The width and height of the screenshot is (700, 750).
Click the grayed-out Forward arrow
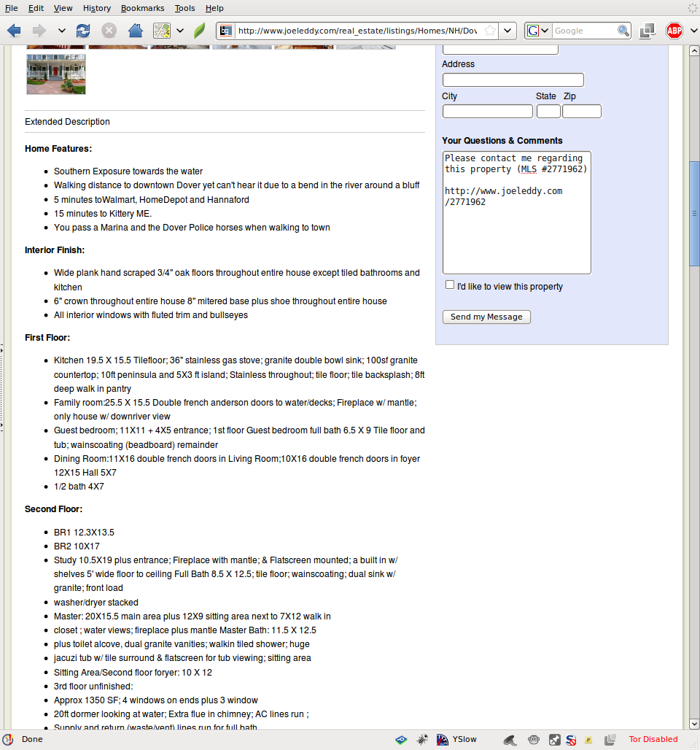(x=39, y=31)
